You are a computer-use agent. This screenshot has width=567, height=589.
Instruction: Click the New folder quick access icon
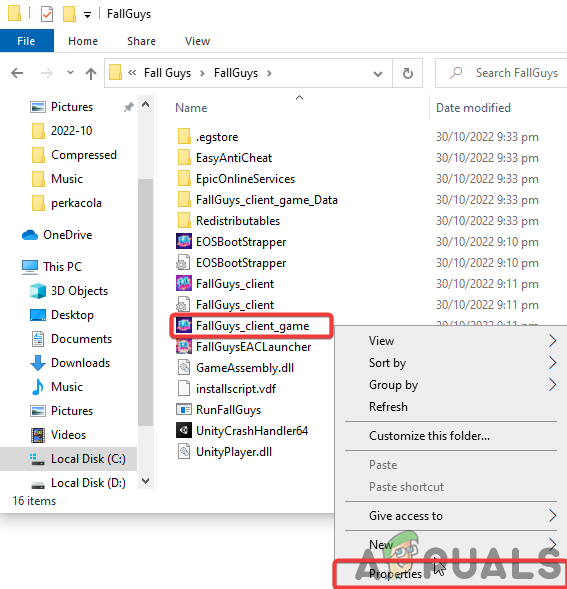[x=69, y=14]
